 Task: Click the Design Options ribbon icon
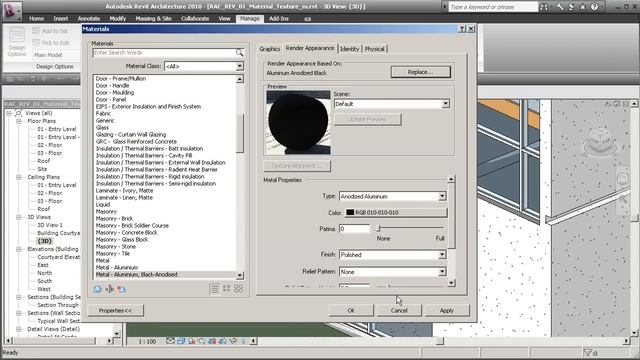coord(17,42)
